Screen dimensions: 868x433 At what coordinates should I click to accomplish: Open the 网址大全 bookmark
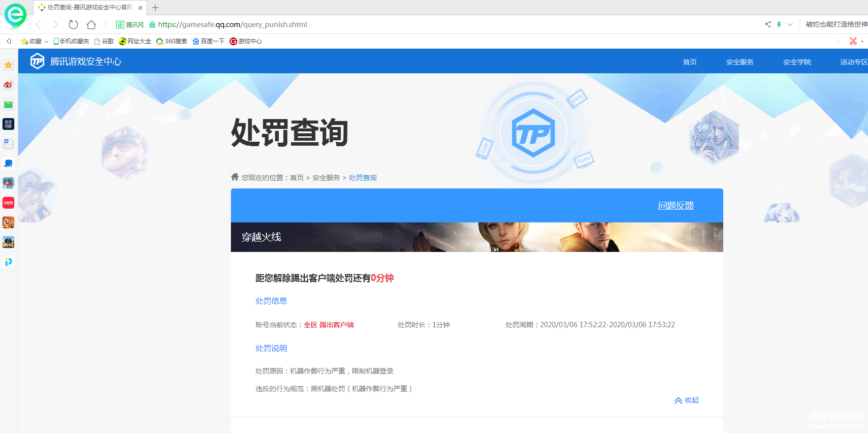pyautogui.click(x=135, y=41)
